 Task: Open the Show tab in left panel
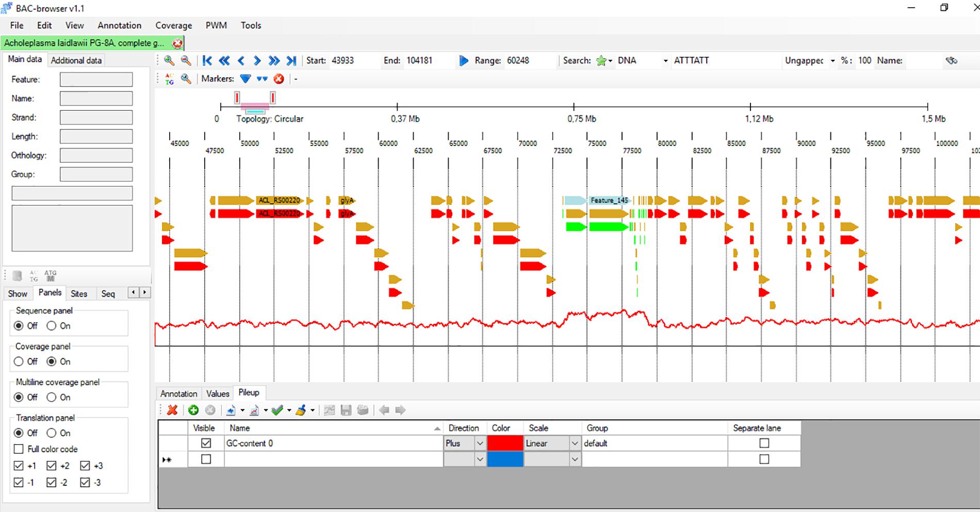click(x=18, y=293)
